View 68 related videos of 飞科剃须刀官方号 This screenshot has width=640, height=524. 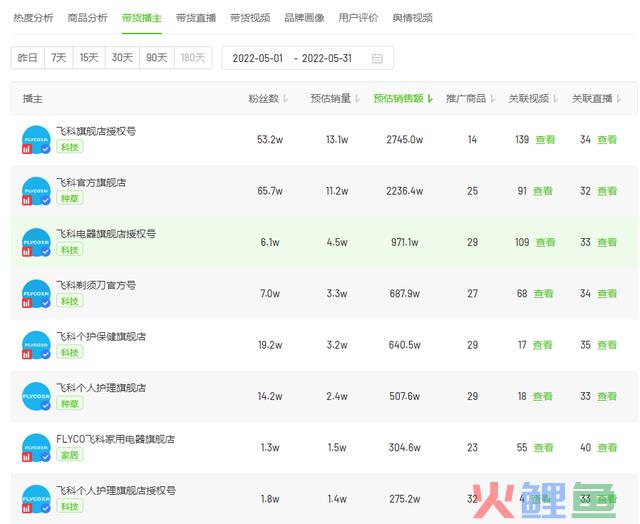point(543,294)
